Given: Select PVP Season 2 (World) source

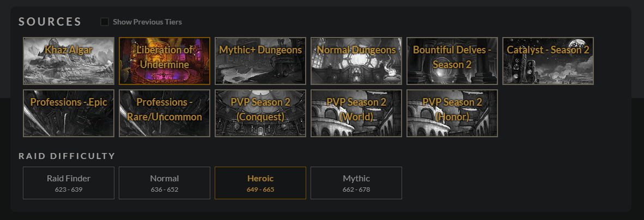Looking at the screenshot, I should click(x=356, y=113).
